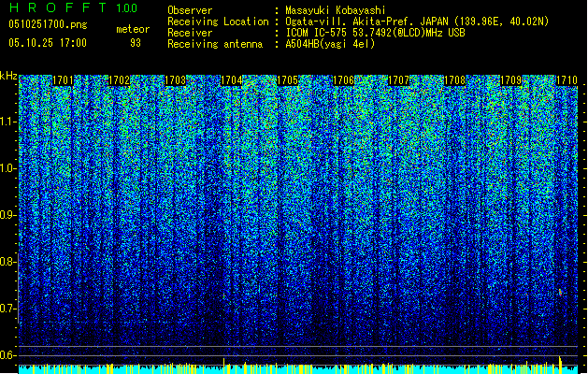The width and height of the screenshot is (588, 374).
Task: Click the 1701 time marker
Action: click(x=63, y=80)
